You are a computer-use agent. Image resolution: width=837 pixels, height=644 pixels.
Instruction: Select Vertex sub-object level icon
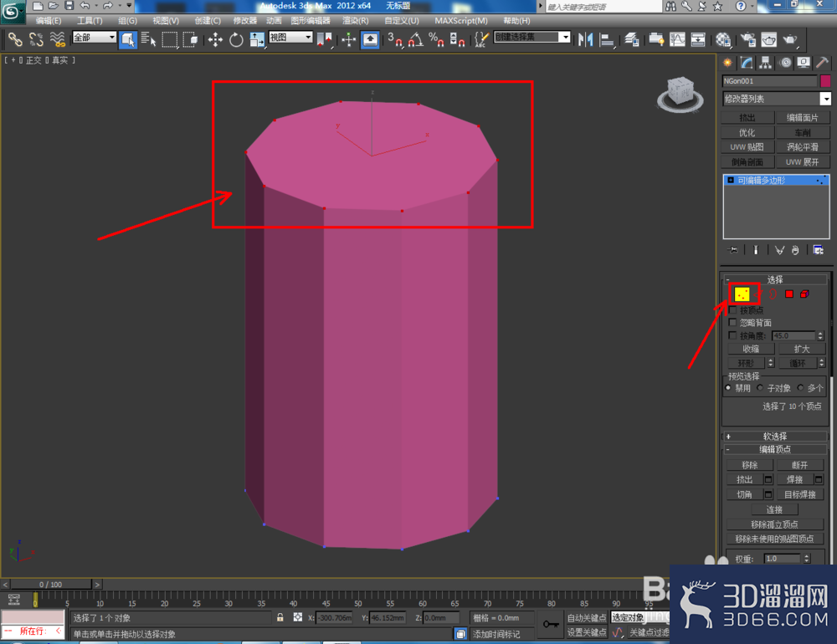742,294
